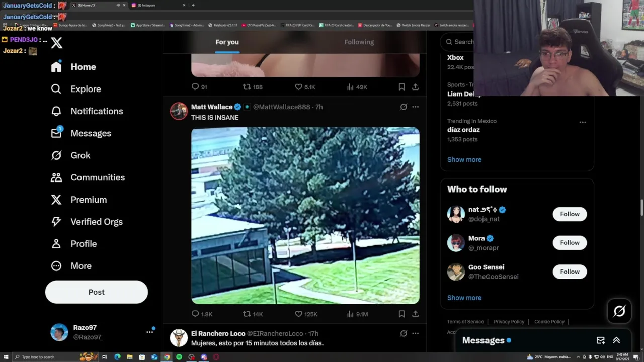Viewport: 644px width, 362px height.
Task: Play the Matt Wallace video with trees
Action: (305, 216)
